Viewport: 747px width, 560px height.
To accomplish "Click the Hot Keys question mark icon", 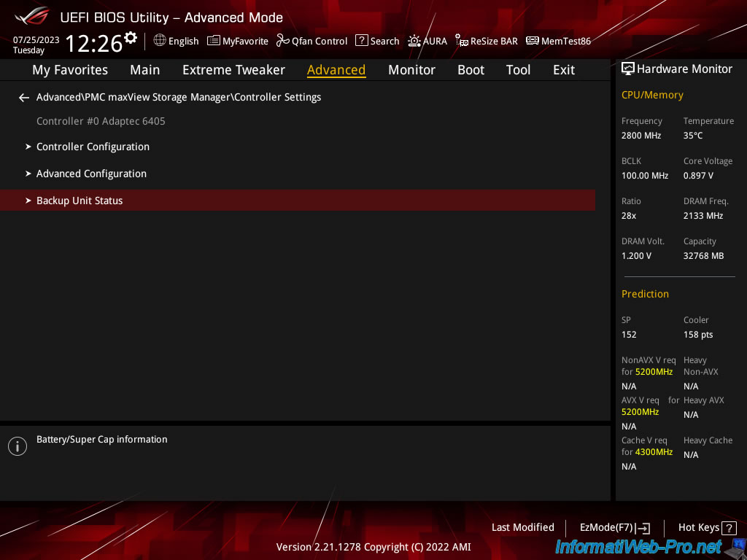I will pos(729,528).
